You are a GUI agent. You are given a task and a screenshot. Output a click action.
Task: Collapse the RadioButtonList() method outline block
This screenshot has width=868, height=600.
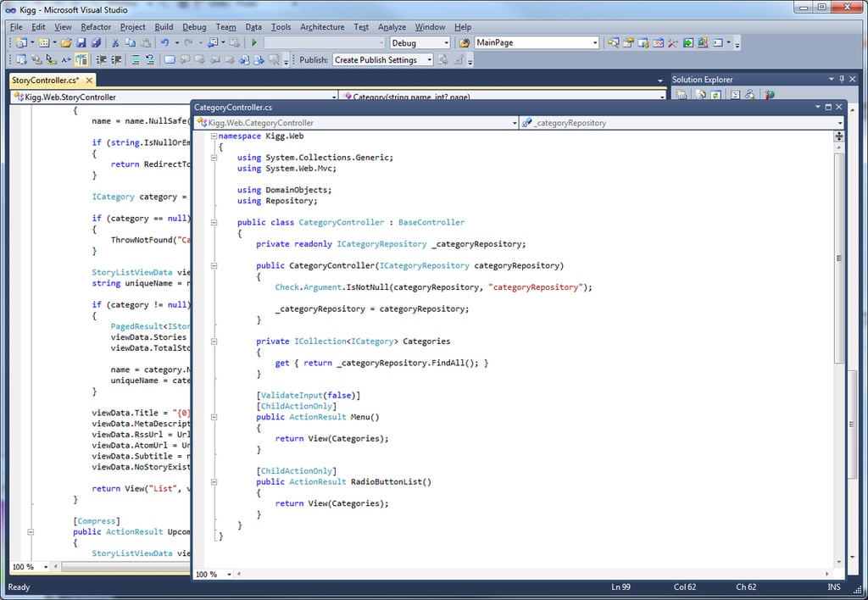click(x=214, y=482)
